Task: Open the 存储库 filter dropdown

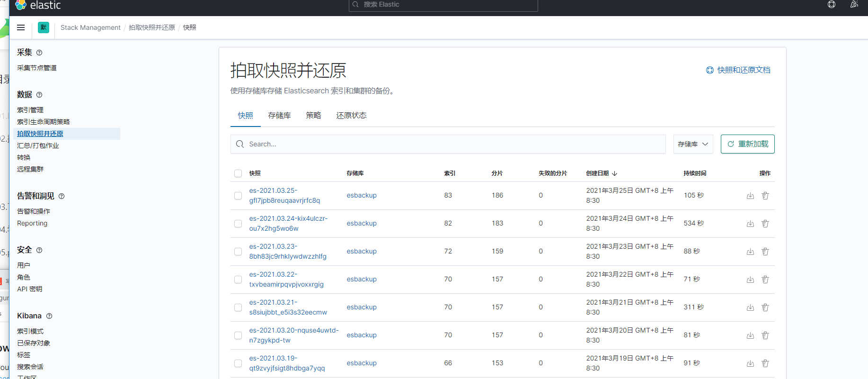Action: coord(693,144)
